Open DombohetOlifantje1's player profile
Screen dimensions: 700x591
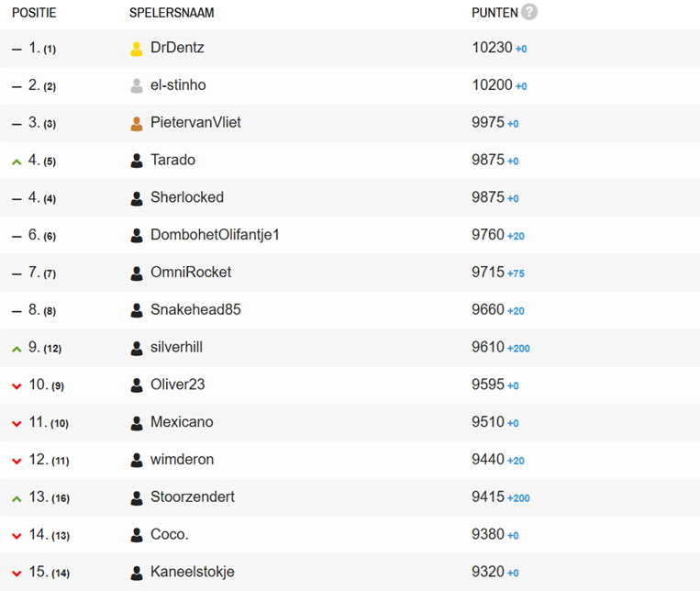(x=215, y=235)
